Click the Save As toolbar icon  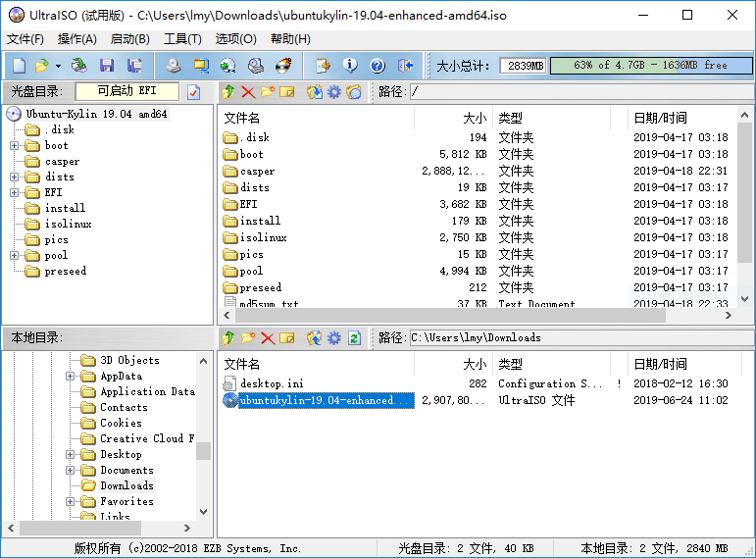(134, 66)
